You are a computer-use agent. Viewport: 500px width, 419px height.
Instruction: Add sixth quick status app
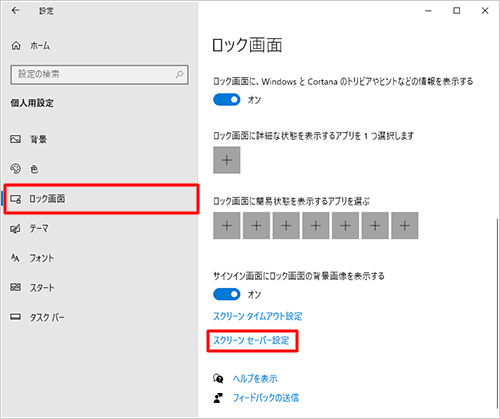[x=375, y=226]
